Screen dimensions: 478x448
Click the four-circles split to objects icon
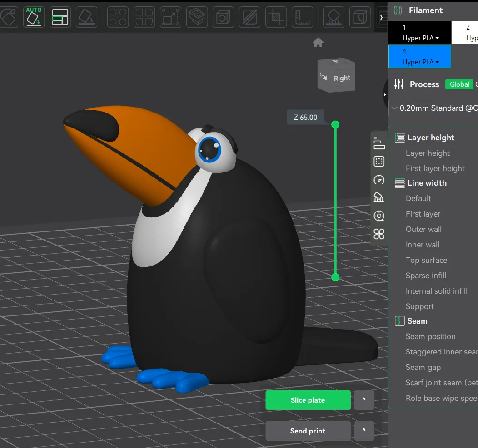[x=118, y=17]
